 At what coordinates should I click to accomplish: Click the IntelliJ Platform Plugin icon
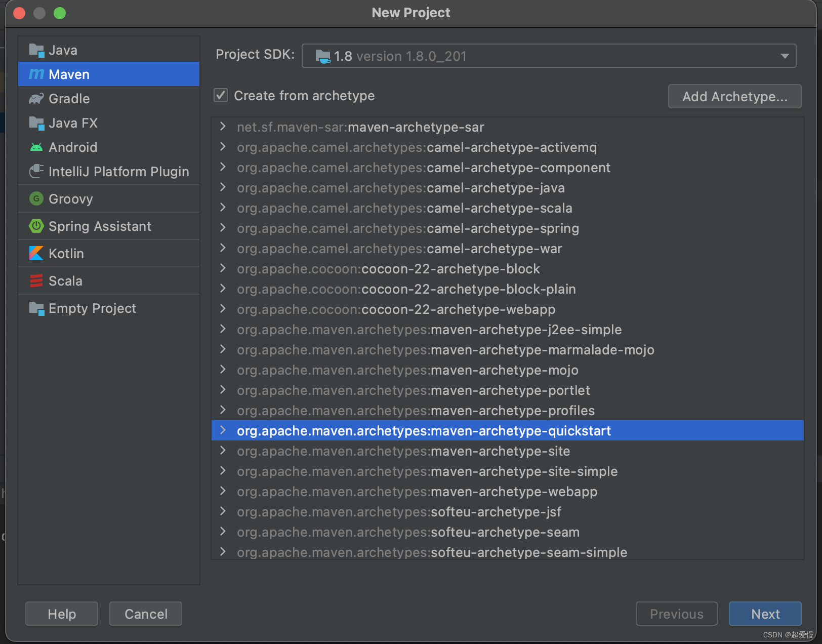[36, 172]
